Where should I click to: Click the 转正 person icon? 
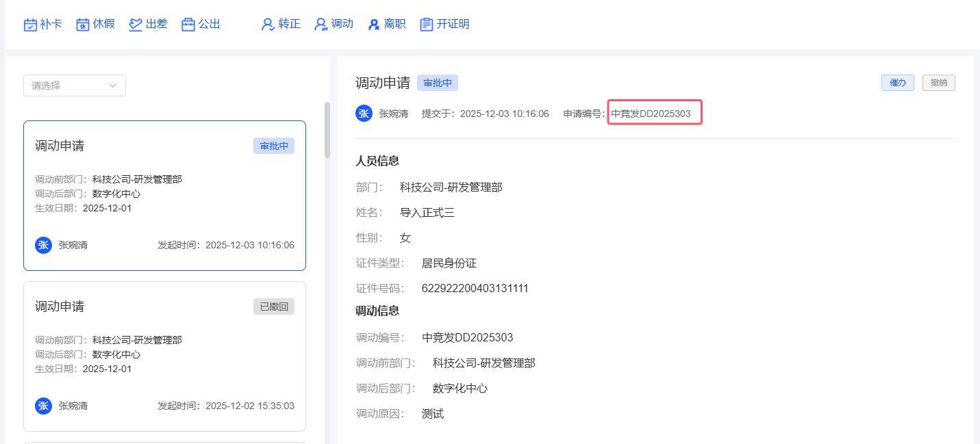(268, 25)
